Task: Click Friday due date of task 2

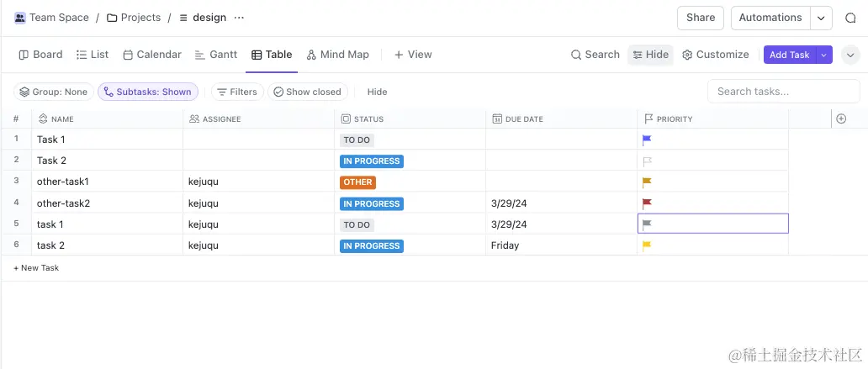Action: [x=505, y=245]
